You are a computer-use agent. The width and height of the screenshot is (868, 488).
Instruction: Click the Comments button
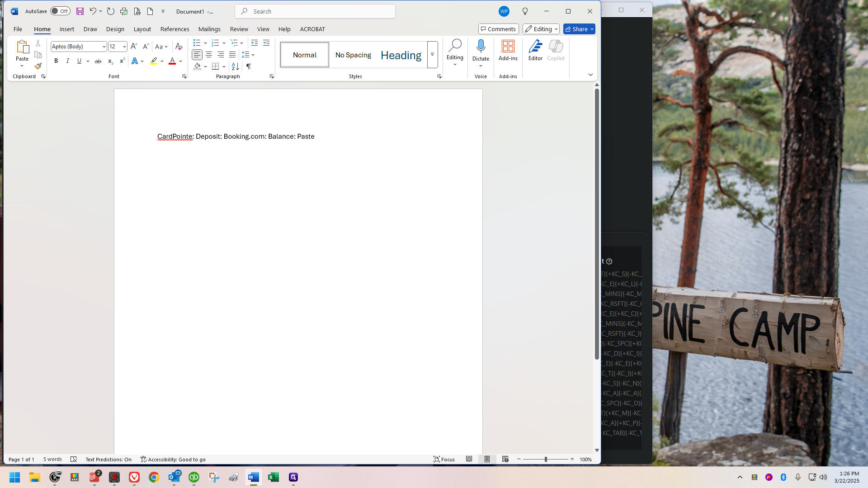498,29
